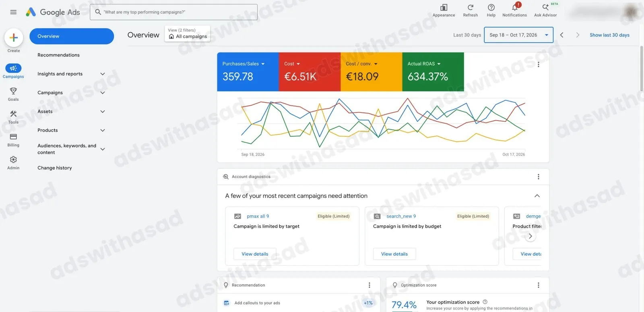Open the hamburger main menu
Image resolution: width=644 pixels, height=312 pixels.
point(13,12)
